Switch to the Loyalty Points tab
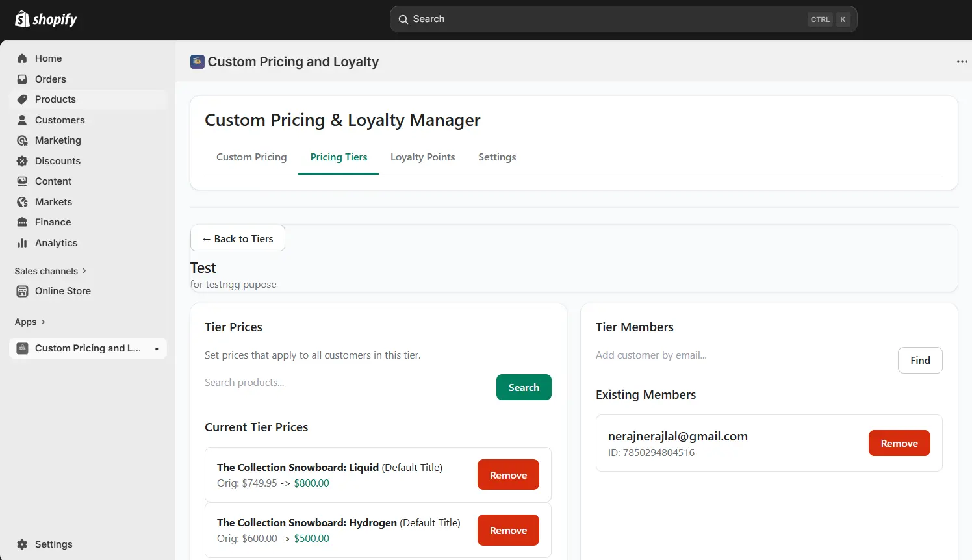This screenshot has width=972, height=560. (422, 157)
